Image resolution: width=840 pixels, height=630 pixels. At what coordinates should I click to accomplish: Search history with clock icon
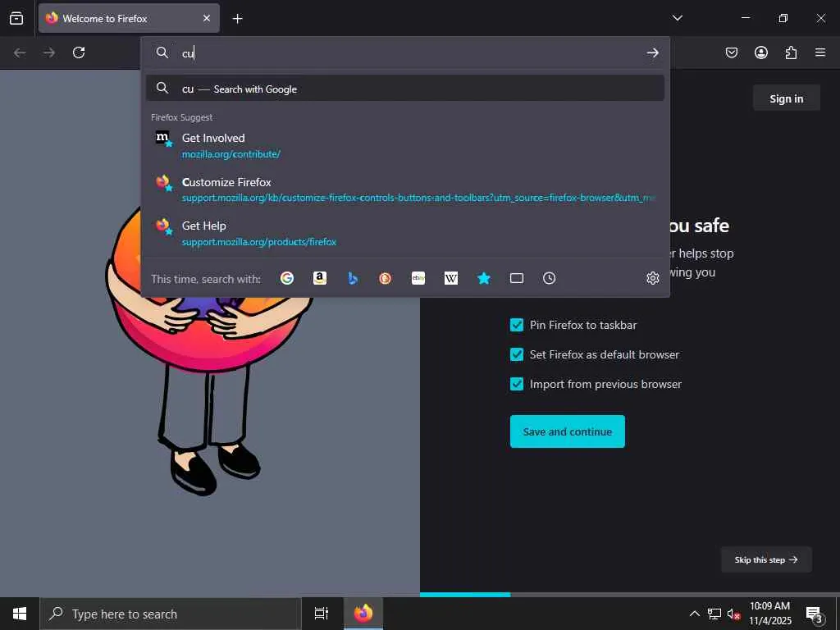tap(549, 278)
